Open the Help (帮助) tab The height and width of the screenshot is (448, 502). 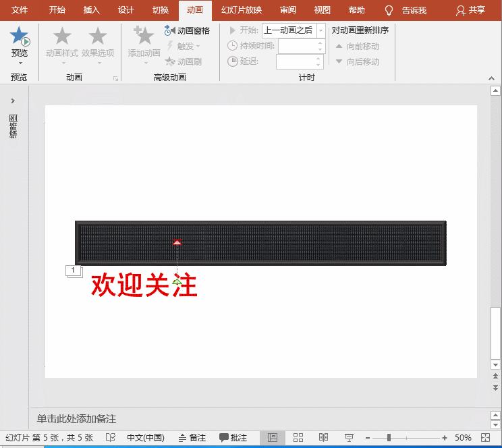(x=357, y=10)
